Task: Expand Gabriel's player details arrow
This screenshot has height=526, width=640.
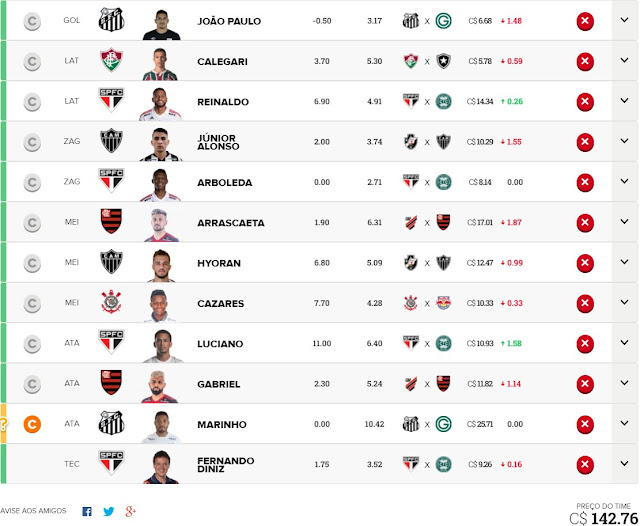Action: pyautogui.click(x=624, y=383)
